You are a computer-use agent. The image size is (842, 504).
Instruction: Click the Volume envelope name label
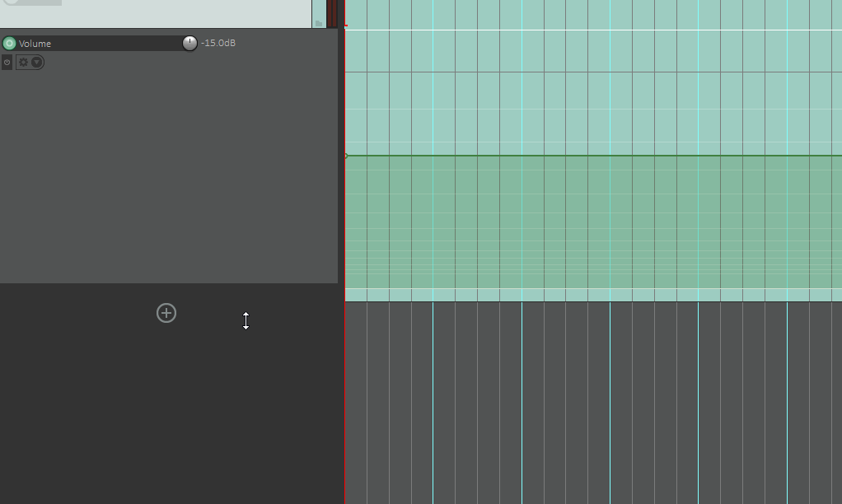pyautogui.click(x=35, y=44)
